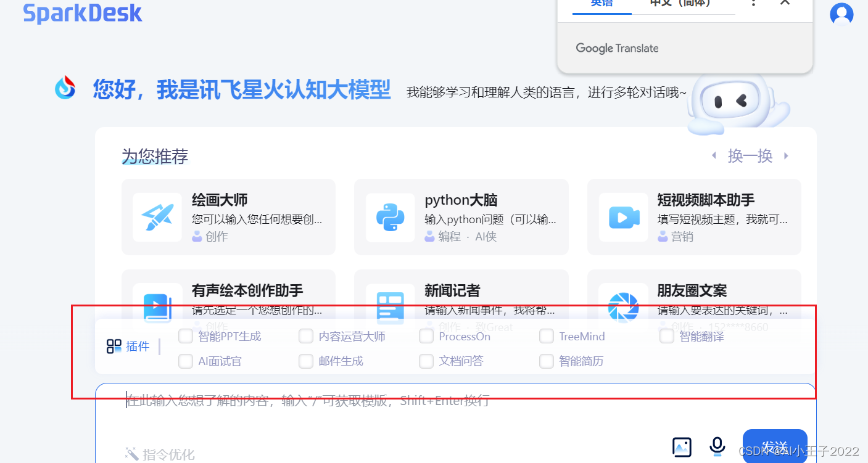Open the 短视频脚本助手 assistant card
The height and width of the screenshot is (463, 868).
[694, 217]
